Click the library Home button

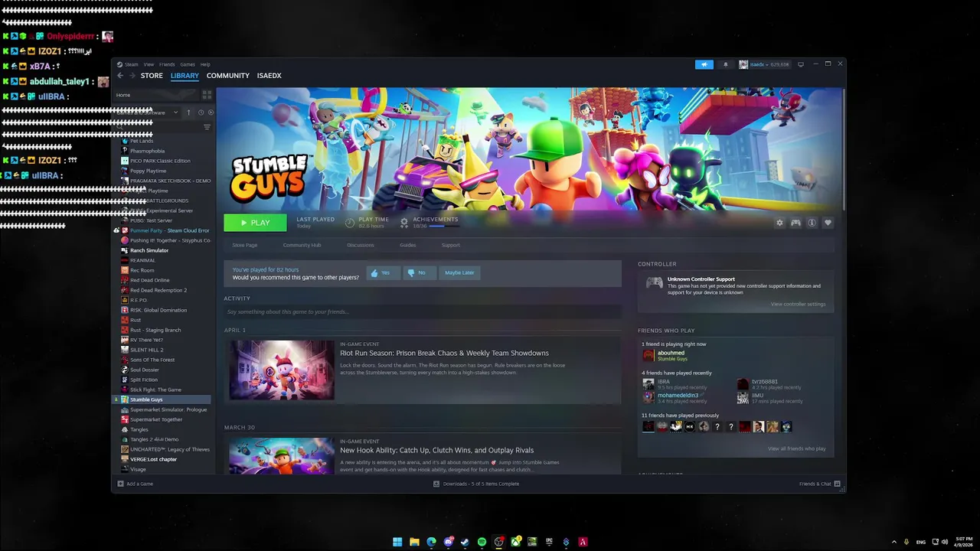(156, 95)
